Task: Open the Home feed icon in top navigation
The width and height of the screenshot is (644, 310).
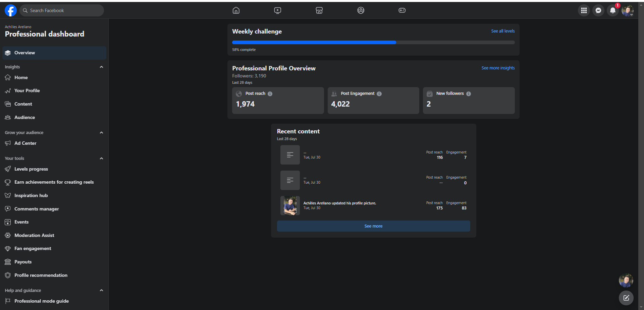Action: tap(236, 10)
